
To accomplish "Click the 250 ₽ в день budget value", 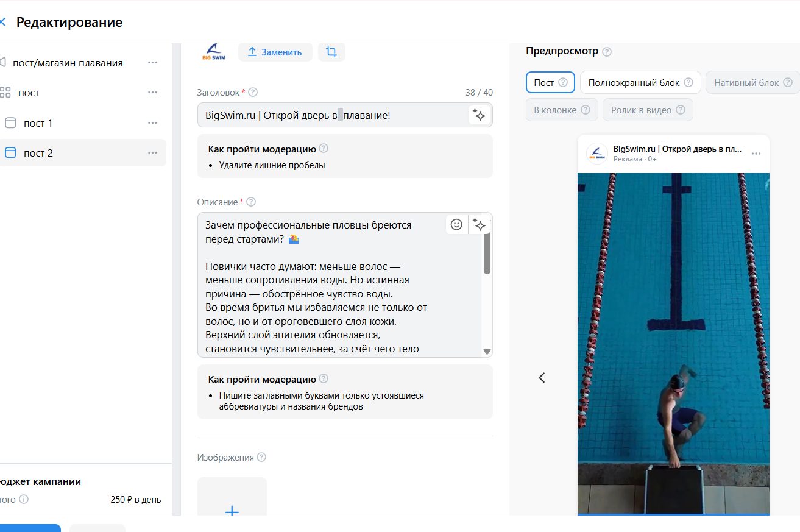I will coord(136,500).
